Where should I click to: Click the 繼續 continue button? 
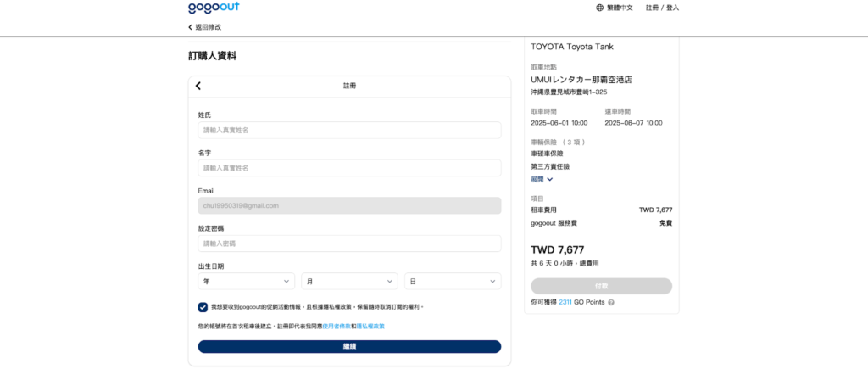point(349,347)
